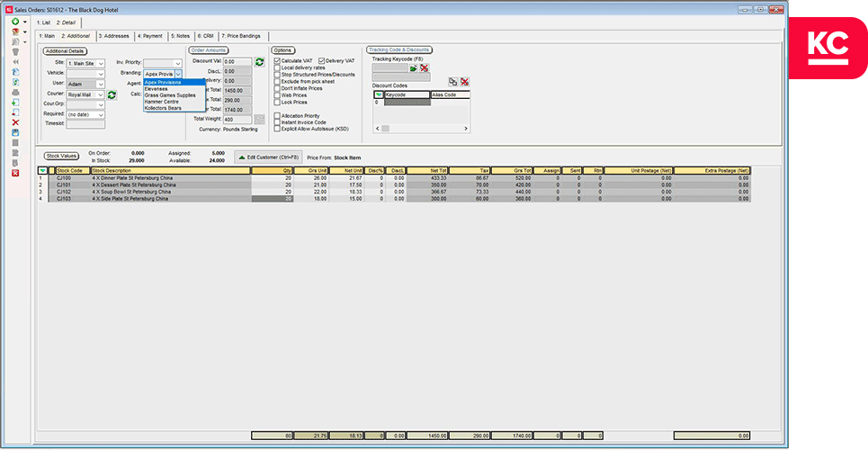868x450 pixels.
Task: Check Instant Invoice Code option
Action: 277,122
